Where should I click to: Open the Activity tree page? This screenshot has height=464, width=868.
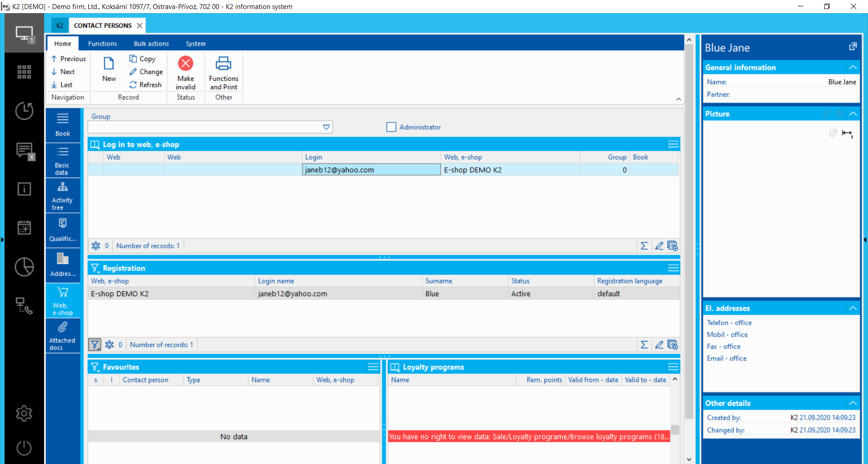(x=63, y=195)
